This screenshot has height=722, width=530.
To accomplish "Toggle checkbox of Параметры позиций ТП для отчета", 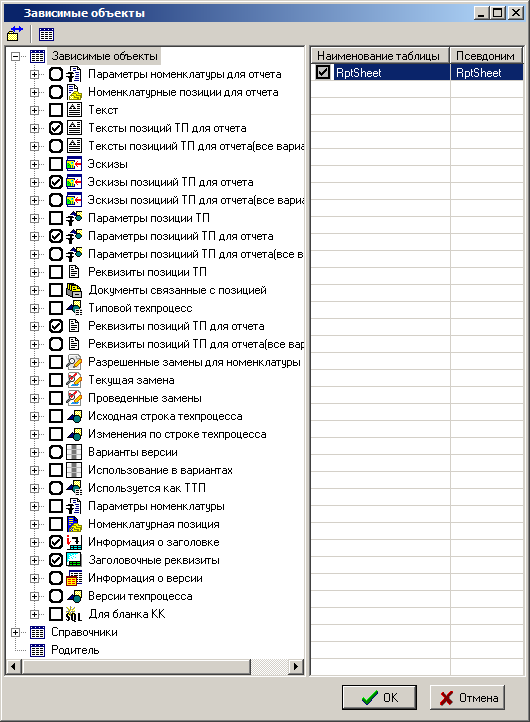I will click(x=56, y=236).
